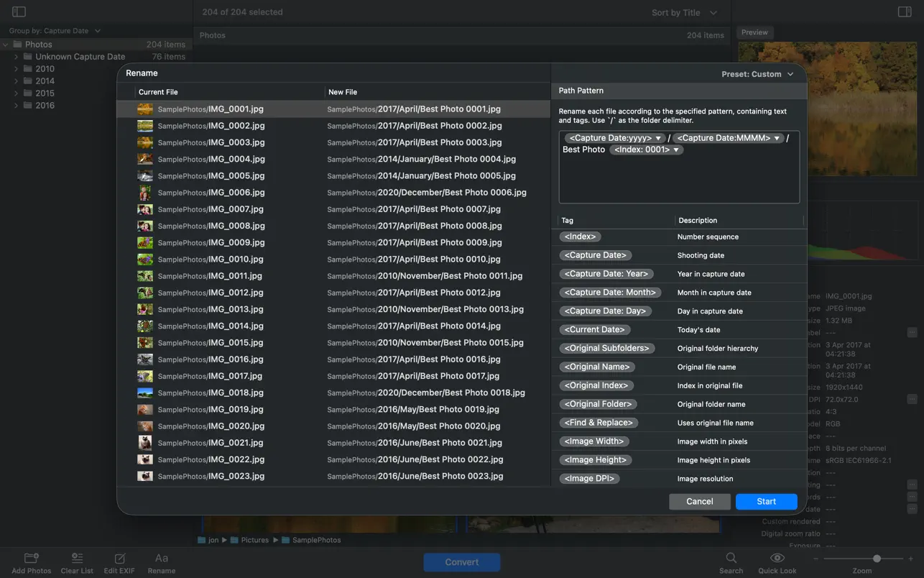This screenshot has width=924, height=578.
Task: Toggle the left sidebar panel icon
Action: [19, 12]
